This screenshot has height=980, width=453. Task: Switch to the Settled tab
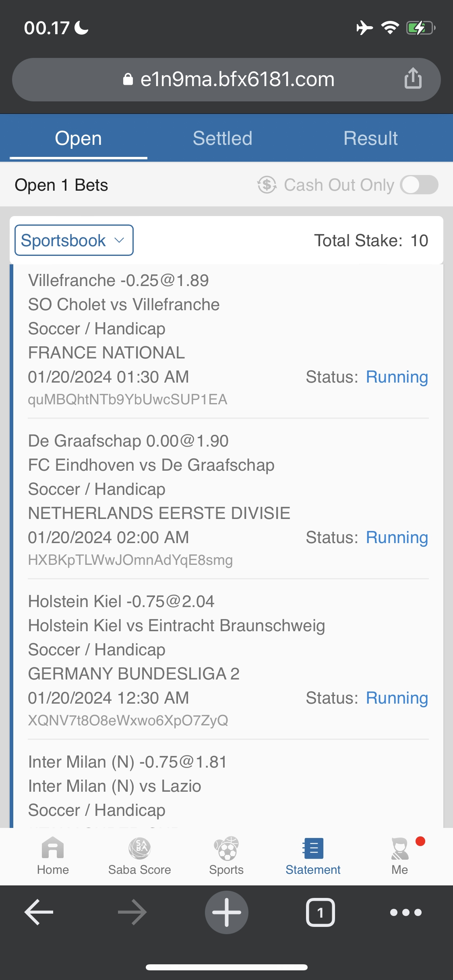click(222, 138)
